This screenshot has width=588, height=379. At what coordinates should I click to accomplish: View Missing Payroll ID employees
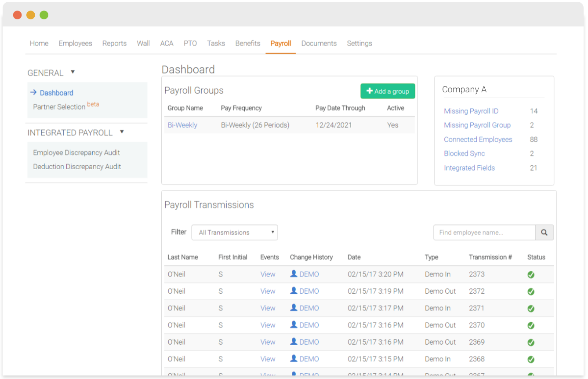point(471,111)
